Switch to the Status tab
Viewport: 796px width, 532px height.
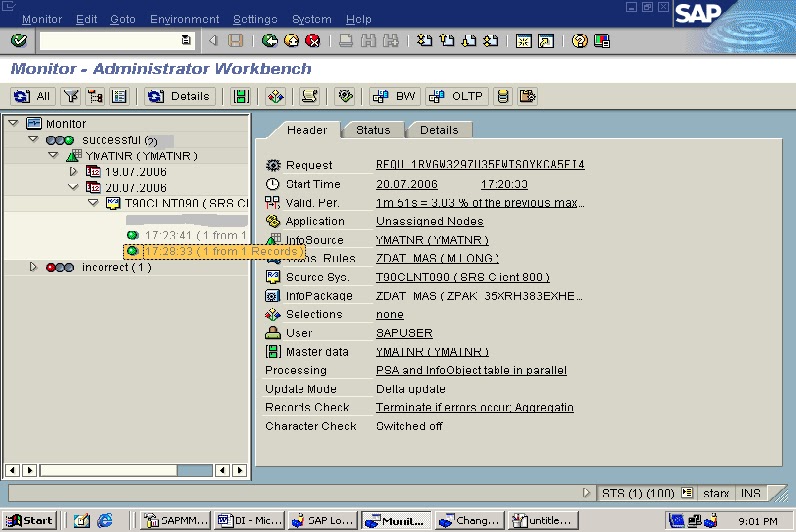point(373,130)
